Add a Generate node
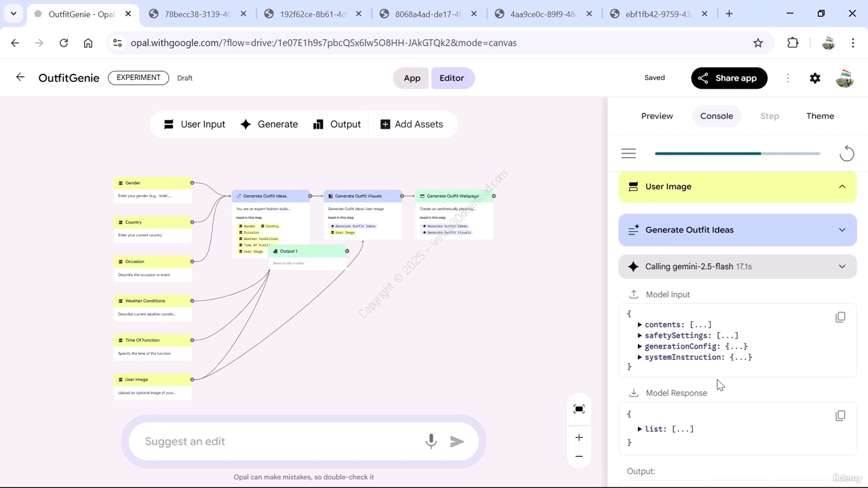This screenshot has height=488, width=868. coord(269,124)
